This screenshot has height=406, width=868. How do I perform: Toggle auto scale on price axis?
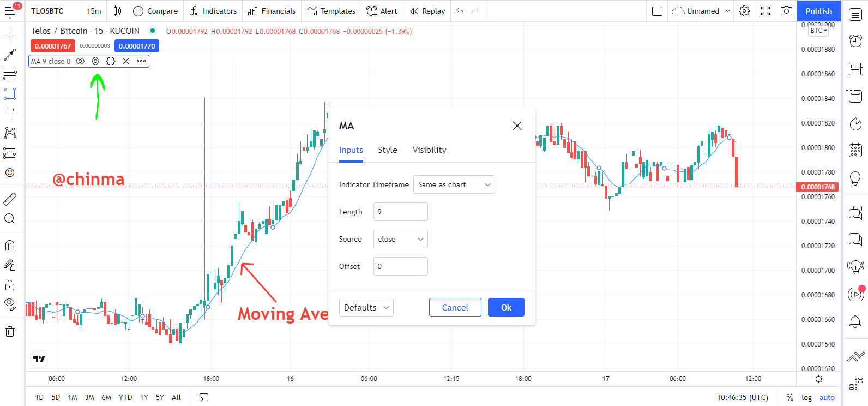[x=827, y=397]
